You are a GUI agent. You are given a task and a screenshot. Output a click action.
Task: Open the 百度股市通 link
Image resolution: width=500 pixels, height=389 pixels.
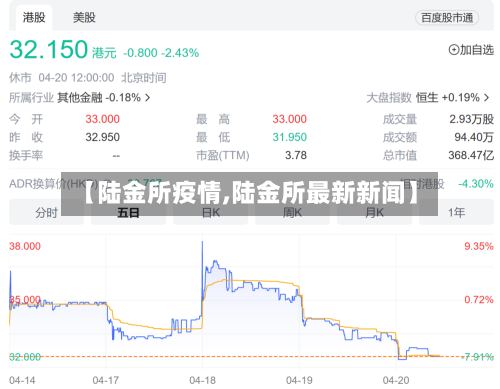pyautogui.click(x=447, y=18)
